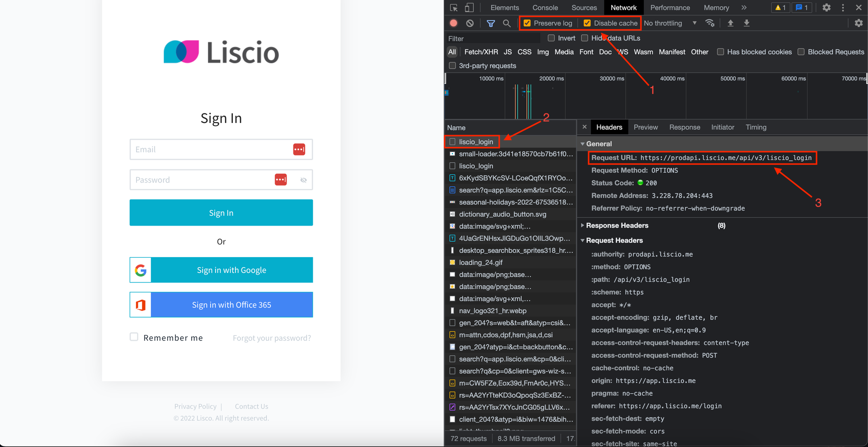868x447 pixels.
Task: Click Sign in with Google
Action: pyautogui.click(x=221, y=270)
